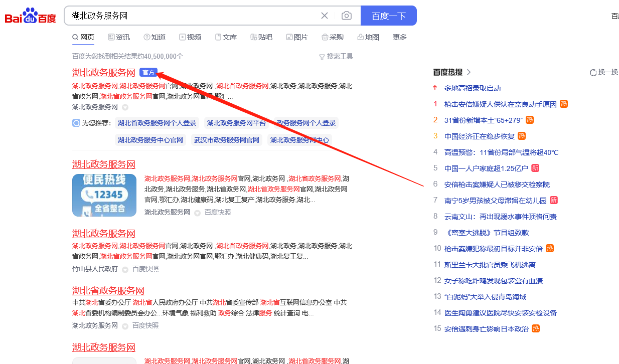Viewport: 619px width, 364px height.
Task: Open 百度快照 under the 湖北省政务服务网 result
Action: click(145, 326)
